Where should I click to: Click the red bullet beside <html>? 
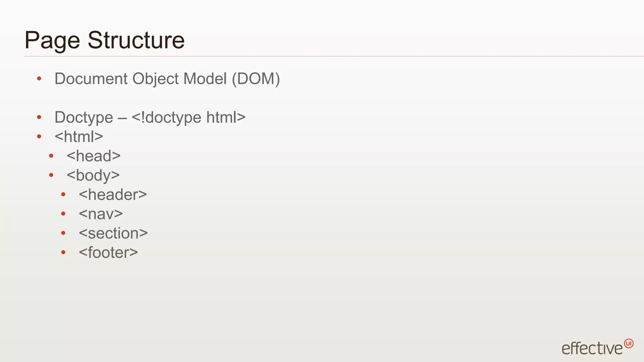coord(39,136)
